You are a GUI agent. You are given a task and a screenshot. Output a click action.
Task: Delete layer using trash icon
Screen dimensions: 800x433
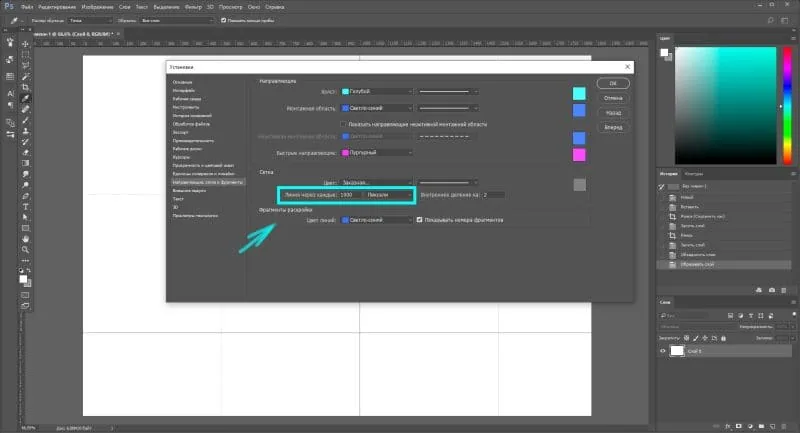[x=784, y=426]
